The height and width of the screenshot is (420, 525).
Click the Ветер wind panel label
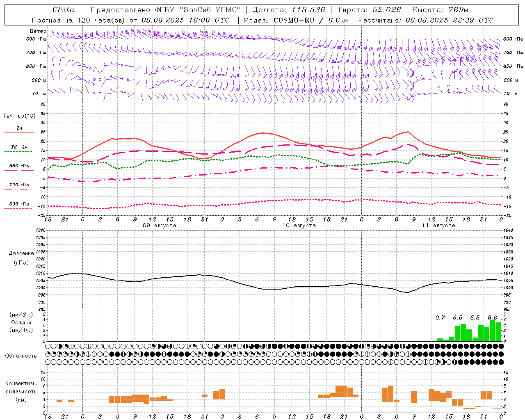[x=38, y=31]
